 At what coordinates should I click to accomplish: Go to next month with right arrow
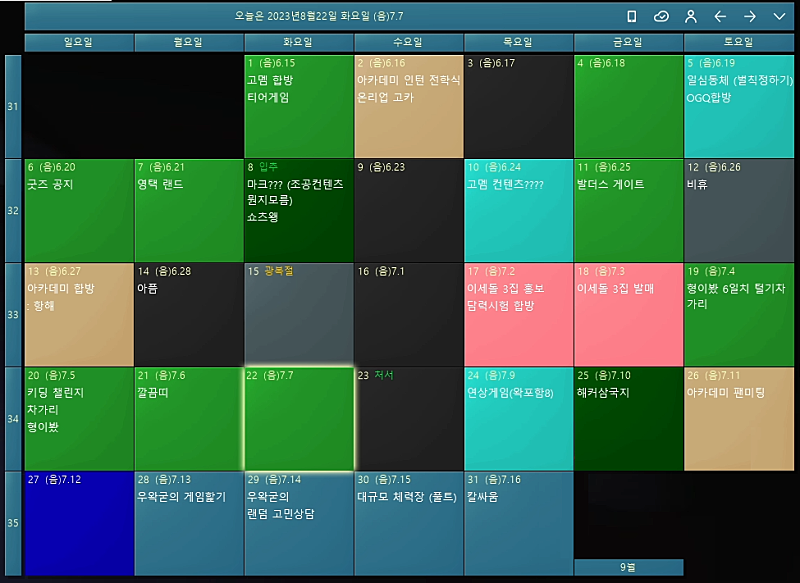(x=750, y=16)
